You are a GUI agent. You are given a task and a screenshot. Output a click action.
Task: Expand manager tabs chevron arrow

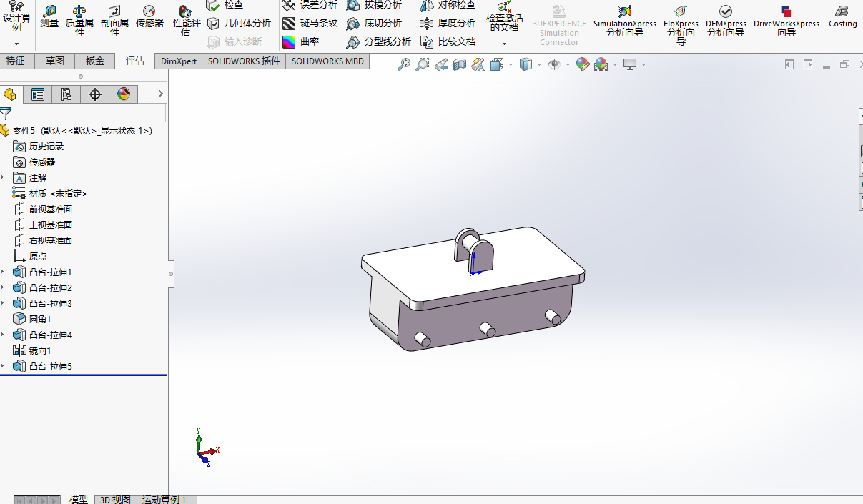[160, 94]
